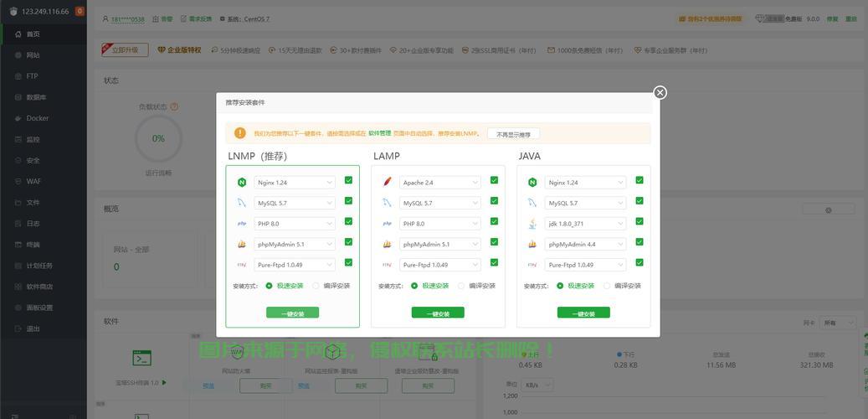The image size is (868, 419).
Task: Select 编译安装 radio in JAVA column
Action: (x=607, y=286)
